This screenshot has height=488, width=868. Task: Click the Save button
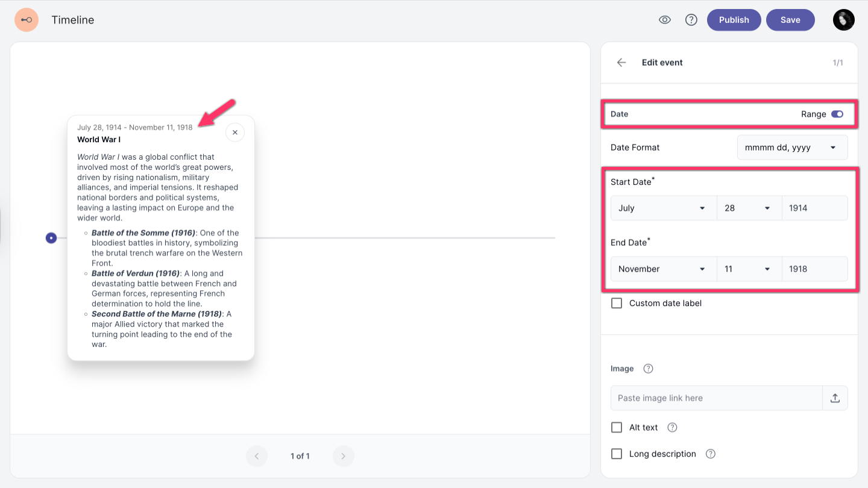point(790,20)
